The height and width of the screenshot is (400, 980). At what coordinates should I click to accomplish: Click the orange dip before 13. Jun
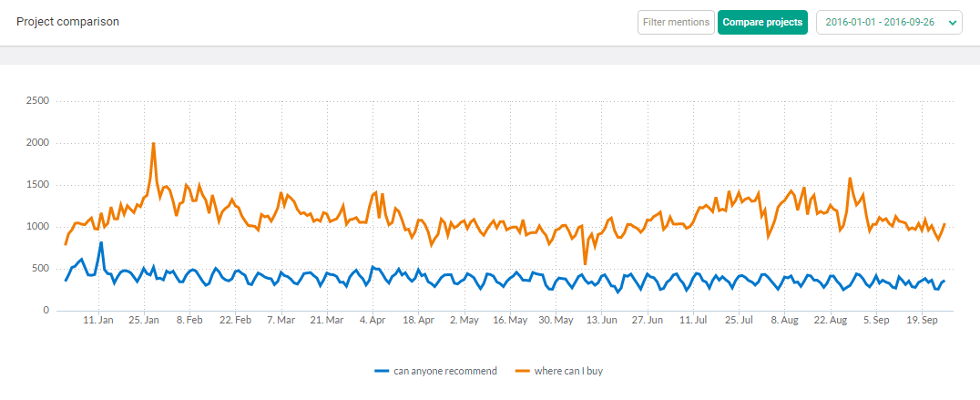[585, 263]
